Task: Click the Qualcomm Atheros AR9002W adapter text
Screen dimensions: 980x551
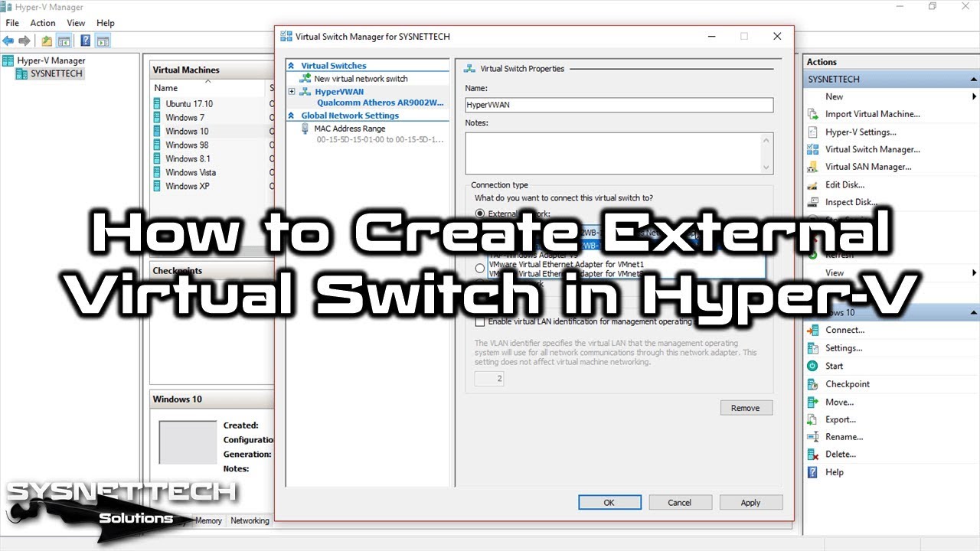Action: pyautogui.click(x=381, y=102)
